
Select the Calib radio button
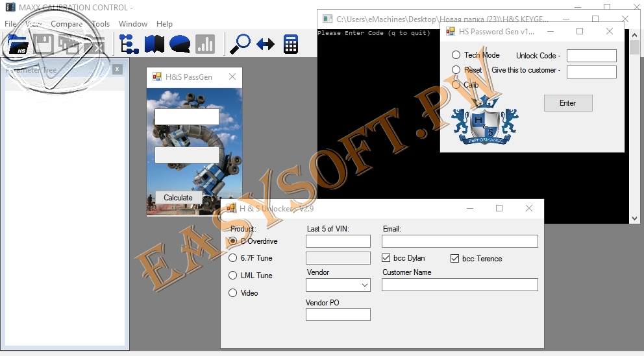pyautogui.click(x=456, y=84)
